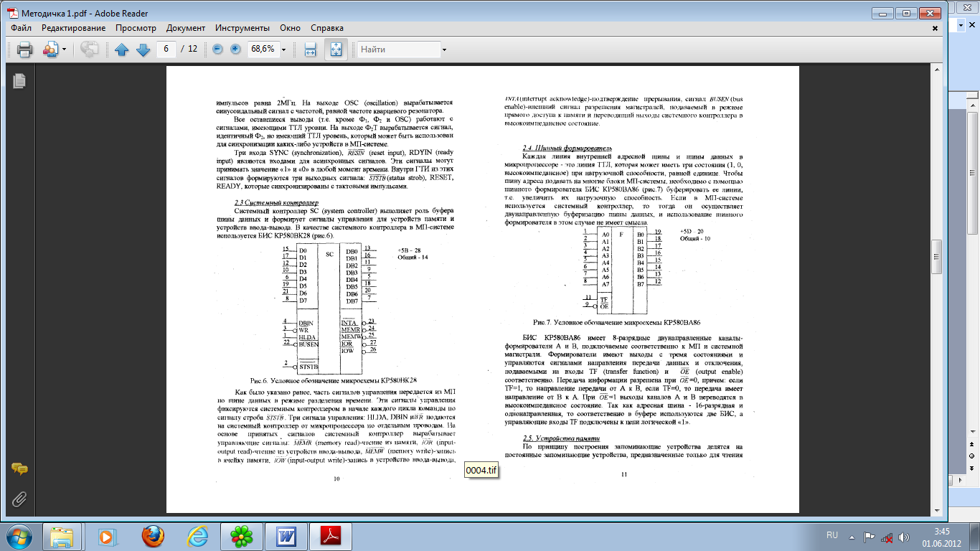Click the F chip diagram on page 11
Image resolution: width=980 pixels, height=551 pixels.
pos(621,269)
